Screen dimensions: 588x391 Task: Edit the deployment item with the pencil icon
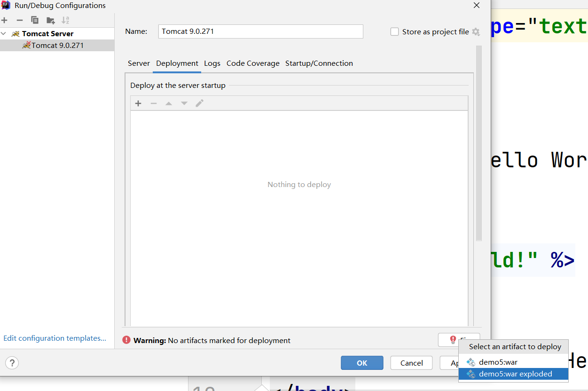click(200, 103)
